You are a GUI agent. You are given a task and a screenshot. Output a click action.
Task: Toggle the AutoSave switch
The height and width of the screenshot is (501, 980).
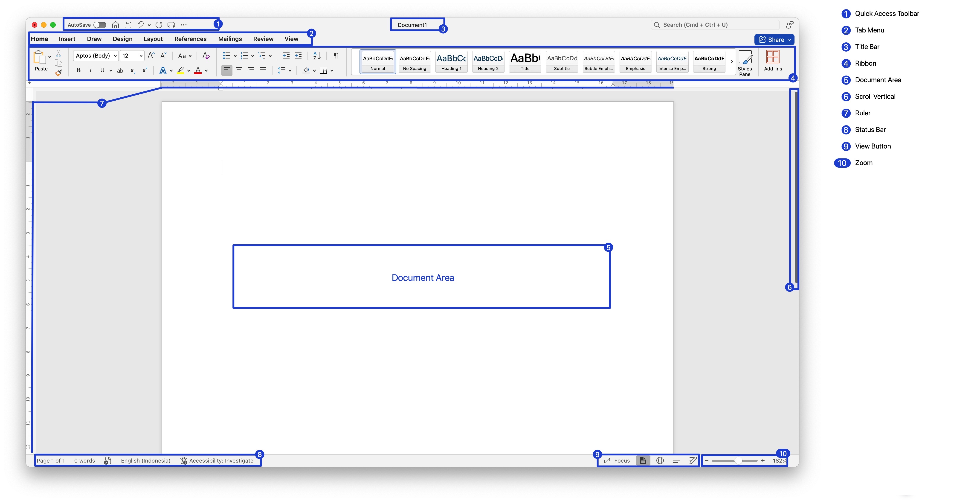click(100, 25)
